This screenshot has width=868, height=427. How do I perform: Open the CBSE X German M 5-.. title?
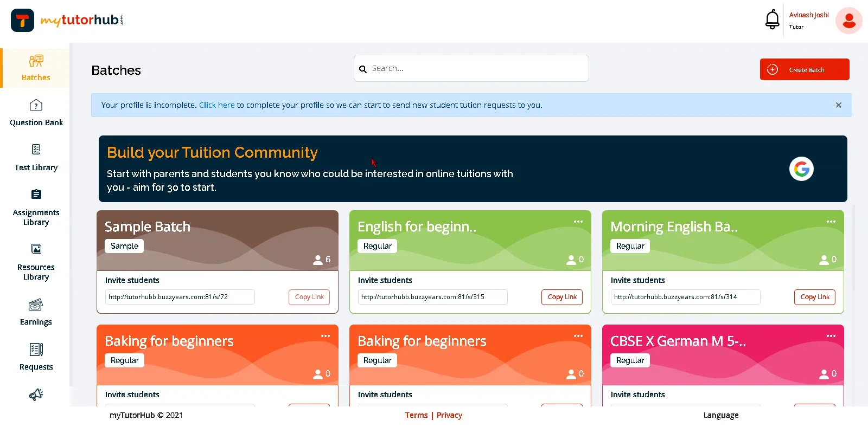[678, 341]
